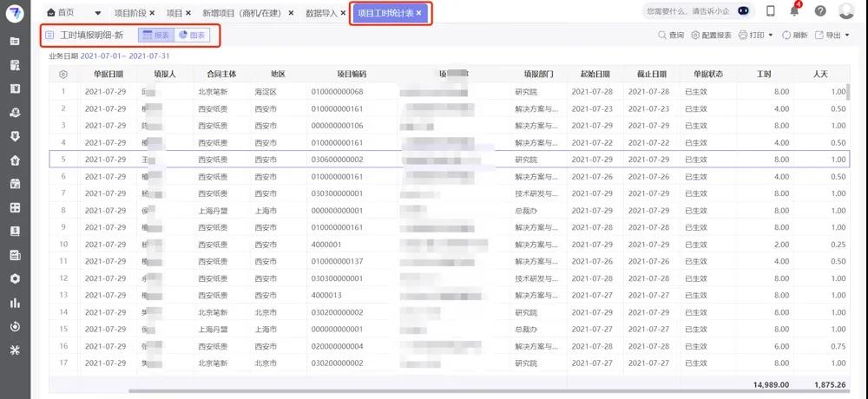Viewport: 868px width, 399px height.
Task: Open the tab list dropdown arrow after 首页
Action: [97, 13]
